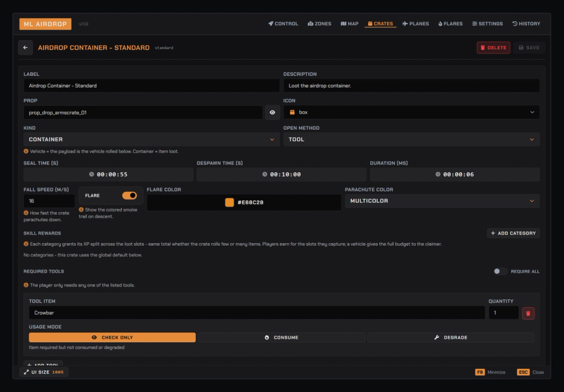564x392 pixels.
Task: Click the Quantity field showing 1
Action: [503, 313]
